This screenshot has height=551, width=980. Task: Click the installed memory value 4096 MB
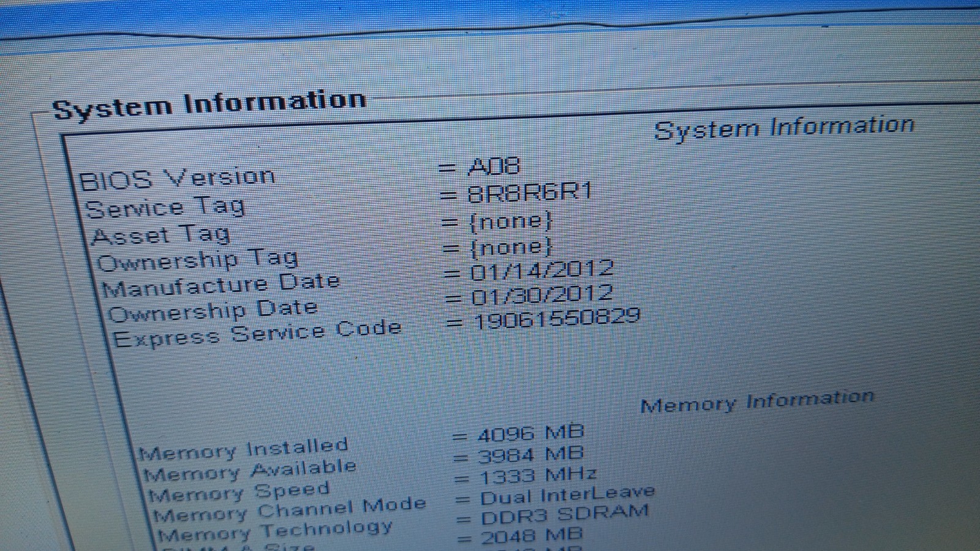pyautogui.click(x=531, y=433)
